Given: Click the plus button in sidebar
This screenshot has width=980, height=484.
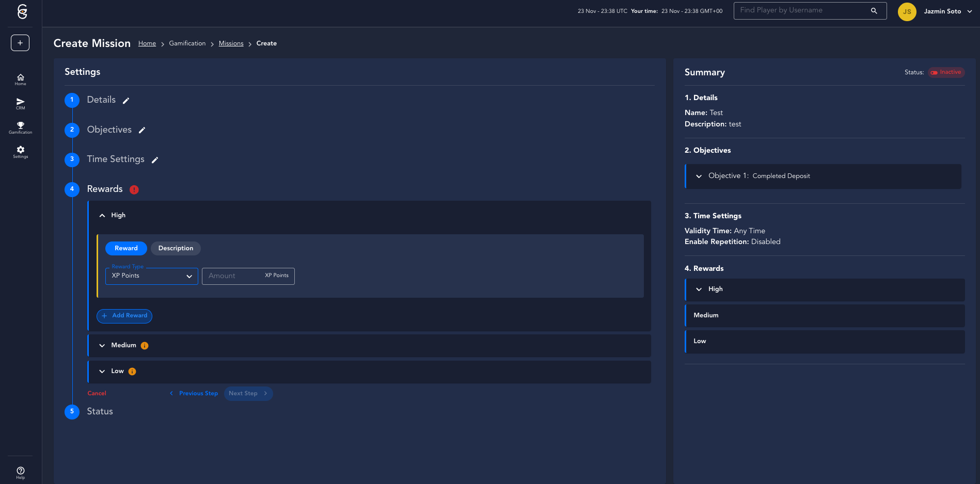Looking at the screenshot, I should click(20, 43).
